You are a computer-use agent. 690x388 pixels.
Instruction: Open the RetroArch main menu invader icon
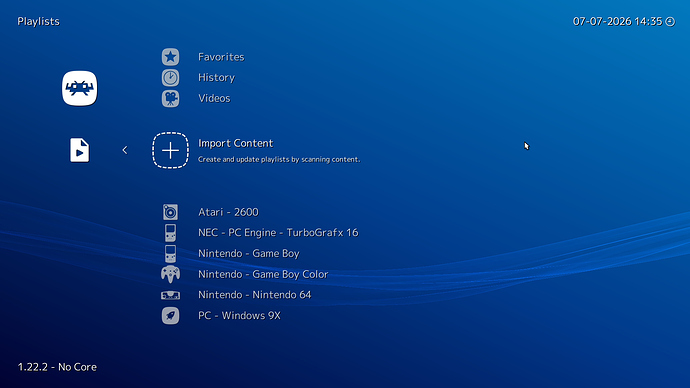pyautogui.click(x=80, y=88)
